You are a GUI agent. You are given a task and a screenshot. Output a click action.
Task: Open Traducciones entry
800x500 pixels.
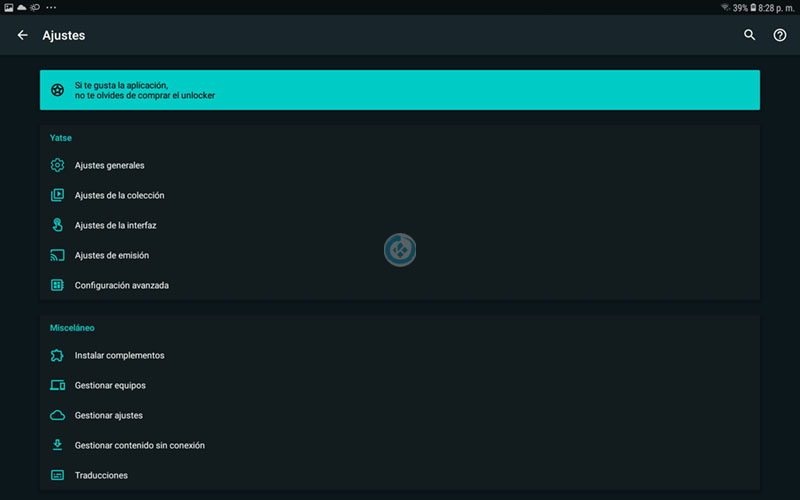[101, 475]
